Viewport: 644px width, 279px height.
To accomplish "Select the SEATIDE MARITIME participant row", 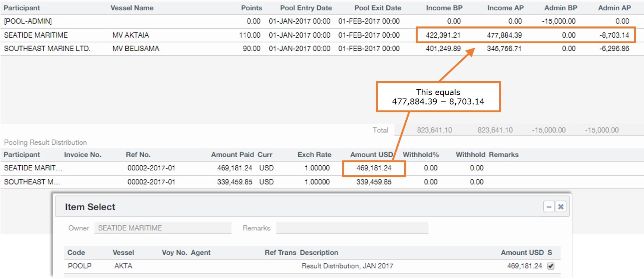I will [x=36, y=35].
